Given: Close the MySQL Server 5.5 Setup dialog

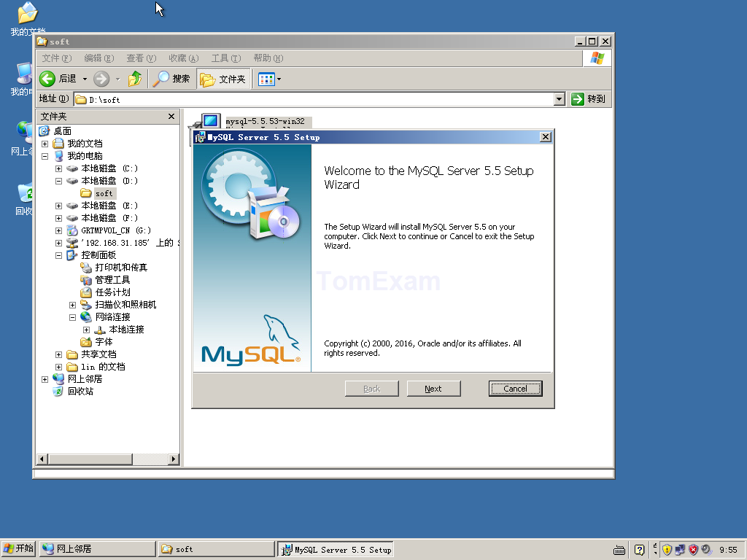Looking at the screenshot, I should pos(546,137).
